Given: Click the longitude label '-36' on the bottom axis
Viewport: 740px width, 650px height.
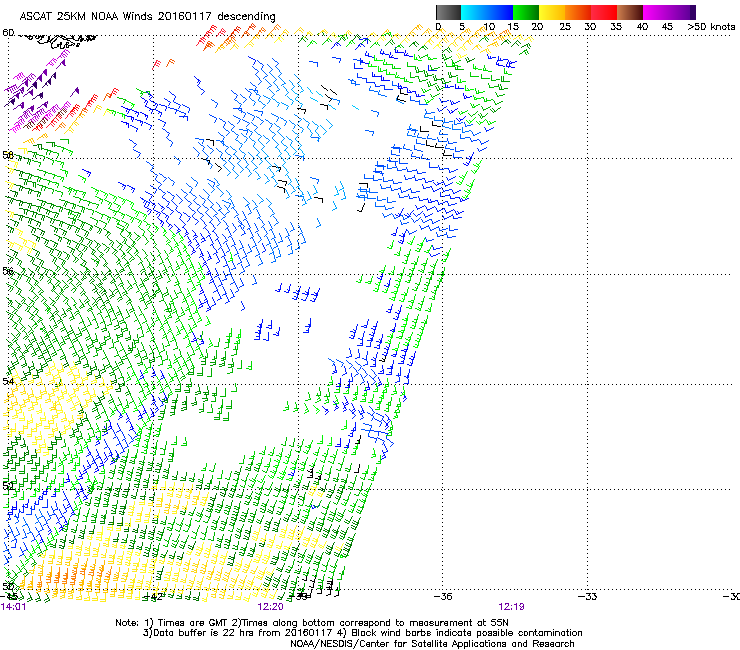Looking at the screenshot, I should coord(443,596).
